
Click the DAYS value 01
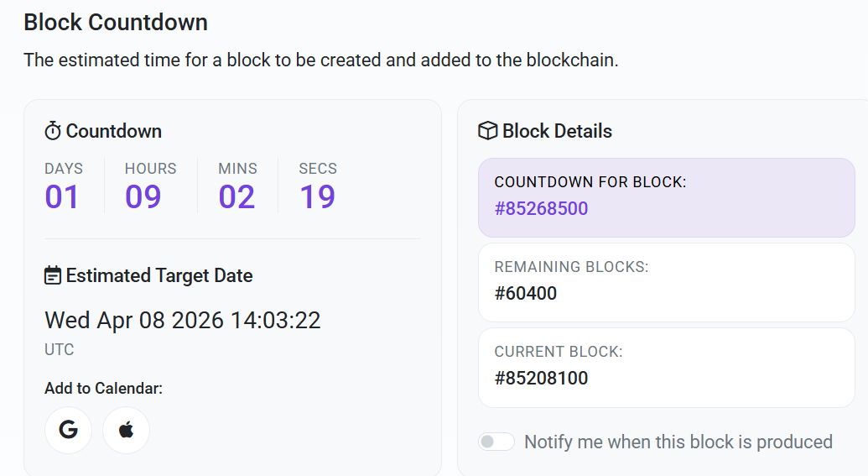[62, 197]
